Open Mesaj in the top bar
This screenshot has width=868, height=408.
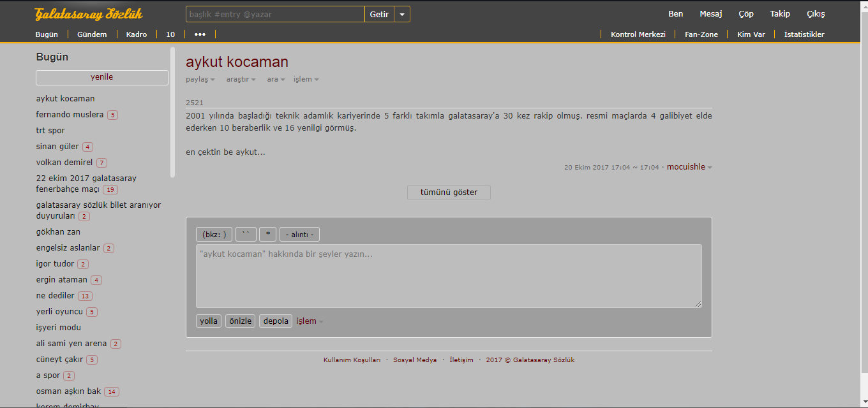711,14
